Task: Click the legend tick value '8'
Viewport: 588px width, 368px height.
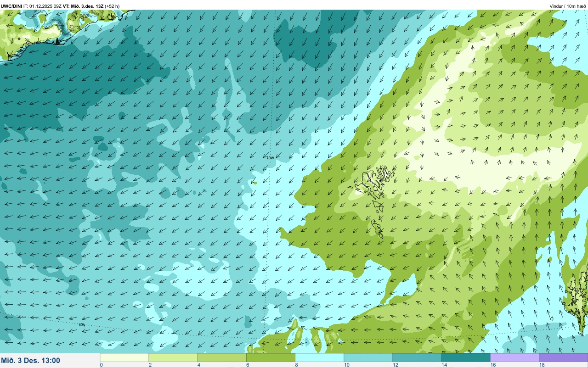Action: tap(296, 365)
